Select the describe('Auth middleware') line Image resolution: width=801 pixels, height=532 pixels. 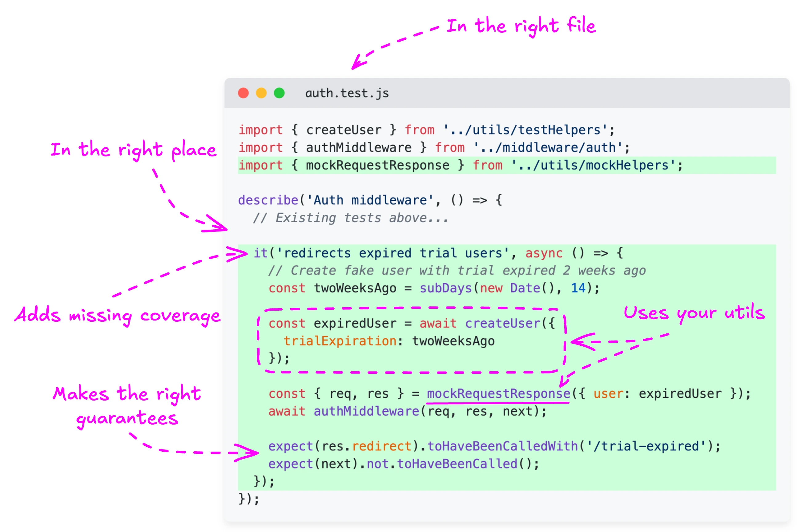[370, 200]
